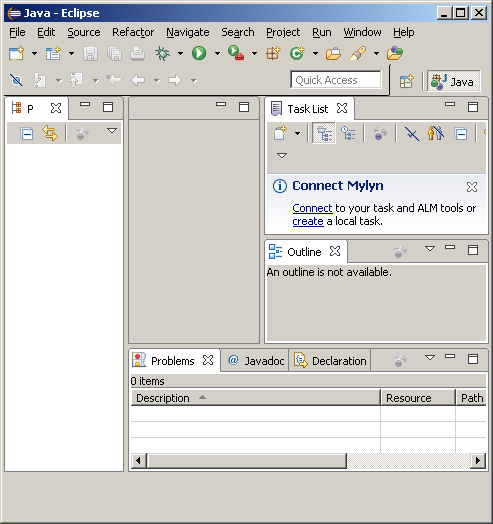Screen dimensions: 493x524
Task: Toggle Link with Editor in Package Explorer
Action: (50, 133)
